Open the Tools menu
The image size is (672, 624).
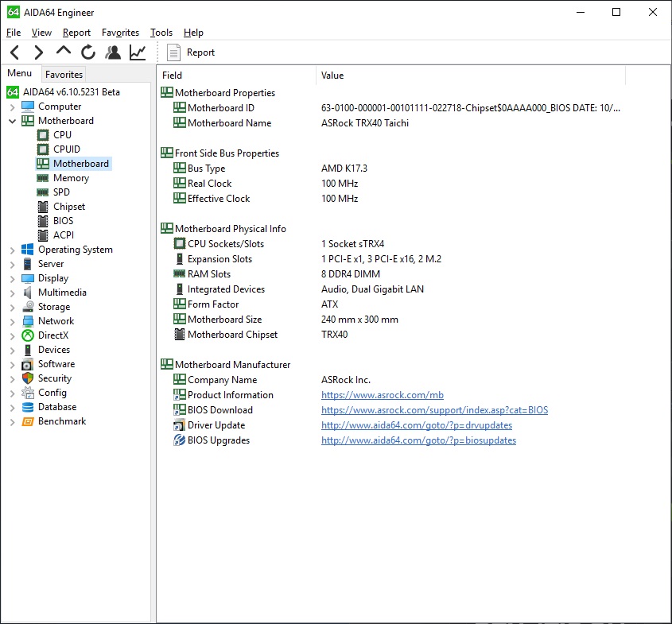click(161, 33)
